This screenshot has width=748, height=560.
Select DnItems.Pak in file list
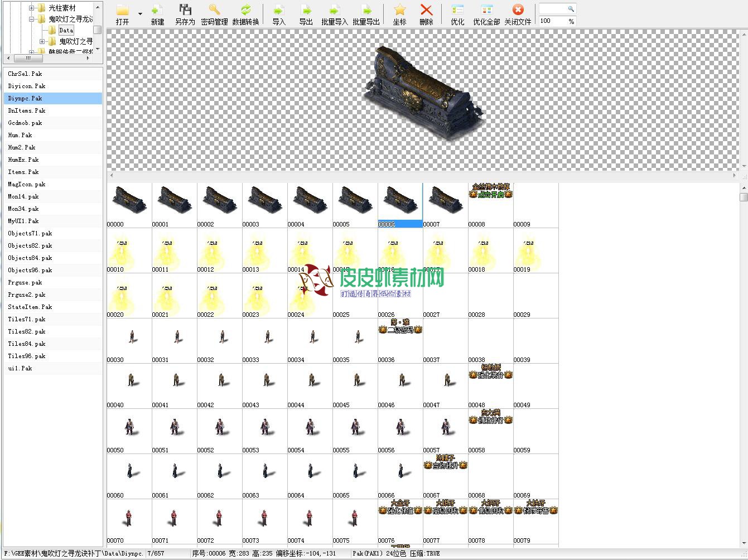(x=53, y=110)
